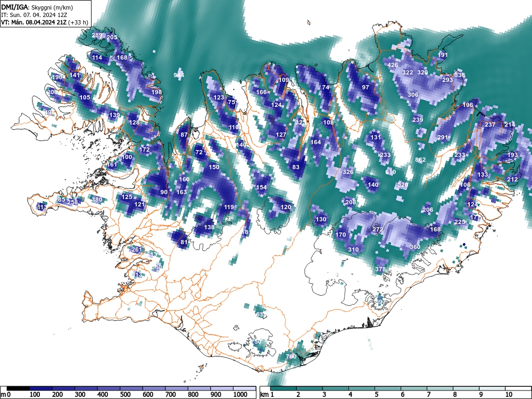The height and width of the screenshot is (399, 532).
Task: Click the '5' label in the km legend
Action: pyautogui.click(x=376, y=395)
